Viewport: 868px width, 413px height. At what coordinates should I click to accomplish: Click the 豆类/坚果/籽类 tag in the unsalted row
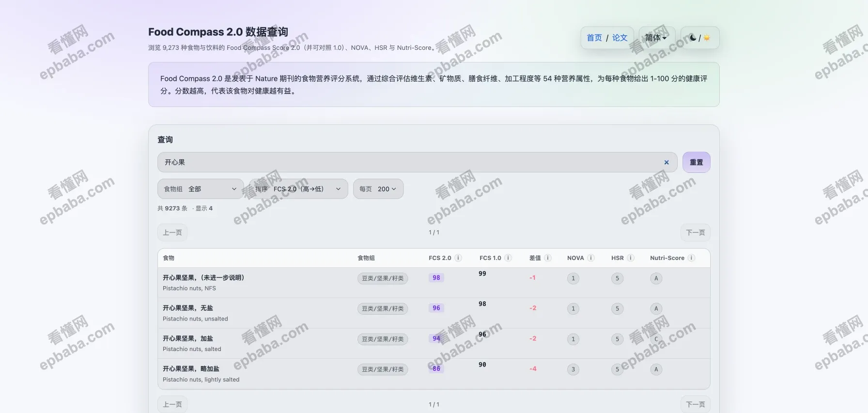point(383,309)
